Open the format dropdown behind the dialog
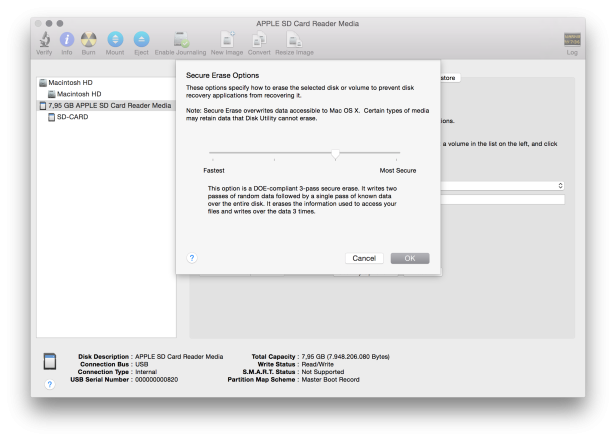The height and width of the screenshot is (441, 616). [x=503, y=185]
